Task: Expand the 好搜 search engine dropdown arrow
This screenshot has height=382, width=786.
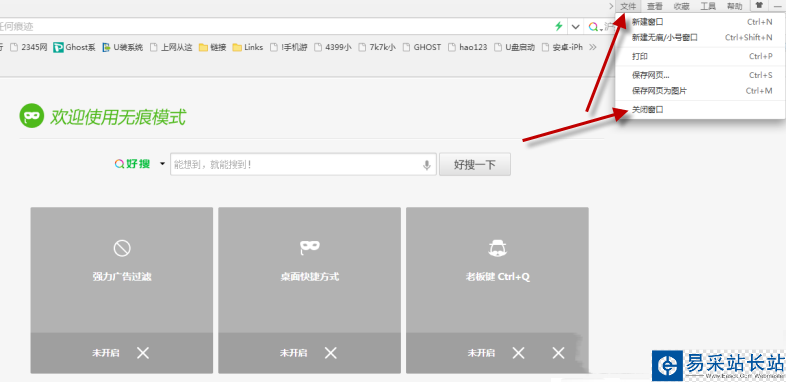Action: tap(162, 164)
